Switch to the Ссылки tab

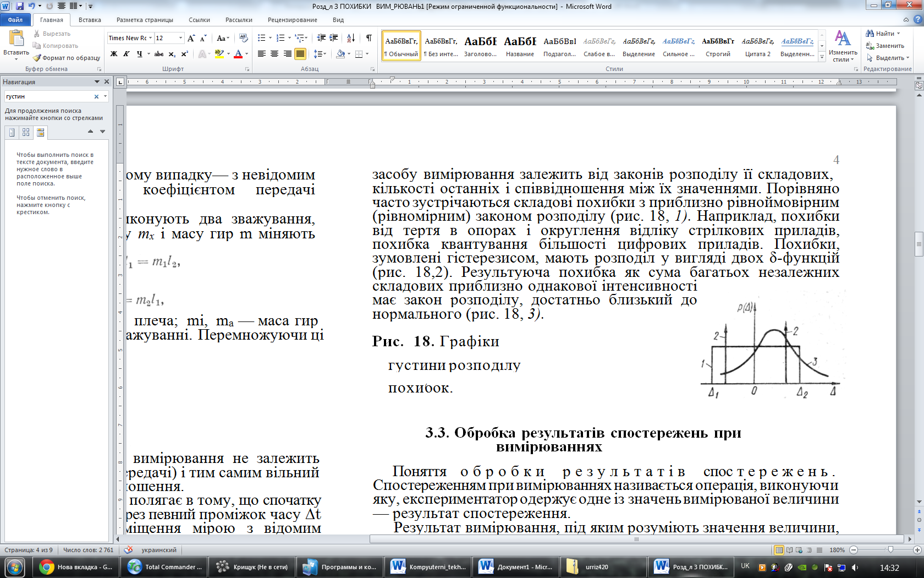coord(199,20)
